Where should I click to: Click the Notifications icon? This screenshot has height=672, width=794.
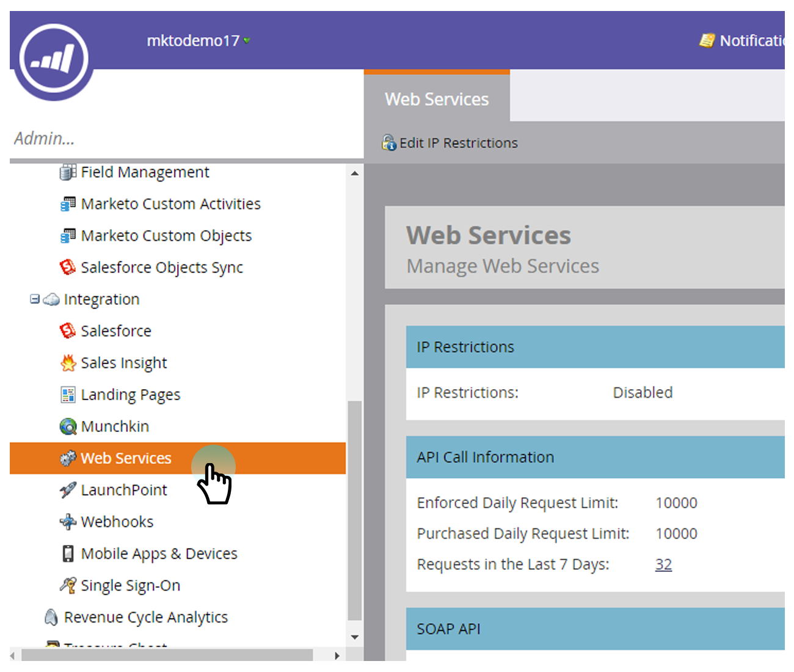[x=707, y=41]
